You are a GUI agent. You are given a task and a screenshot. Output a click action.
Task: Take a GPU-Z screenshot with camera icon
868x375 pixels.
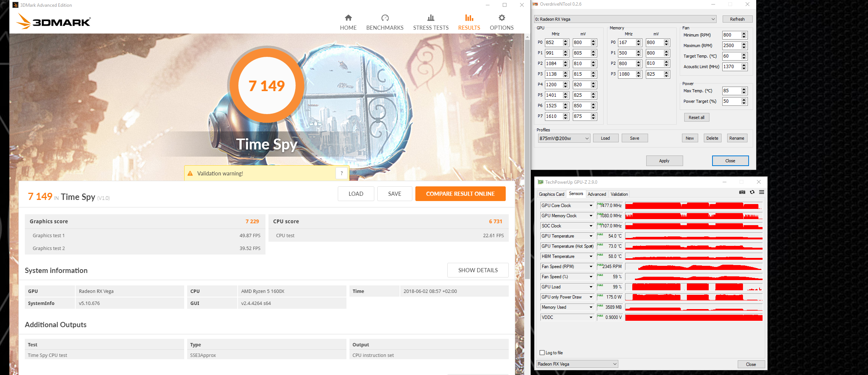pyautogui.click(x=742, y=192)
